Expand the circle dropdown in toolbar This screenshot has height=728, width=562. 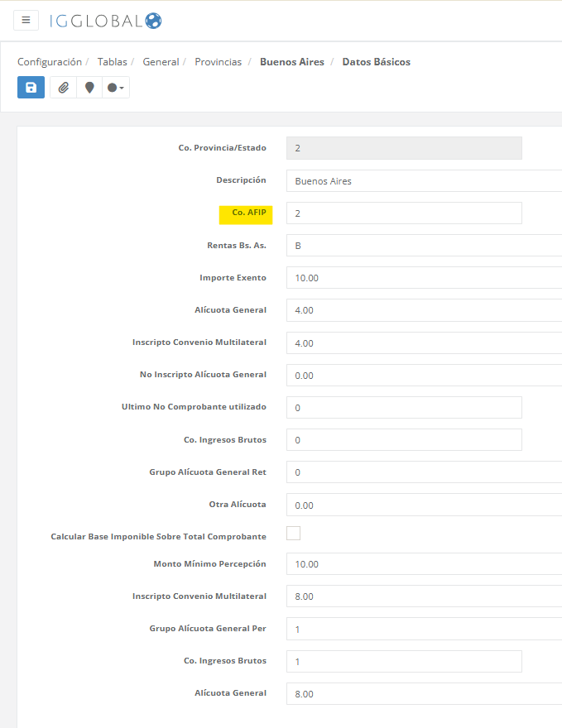tap(116, 88)
